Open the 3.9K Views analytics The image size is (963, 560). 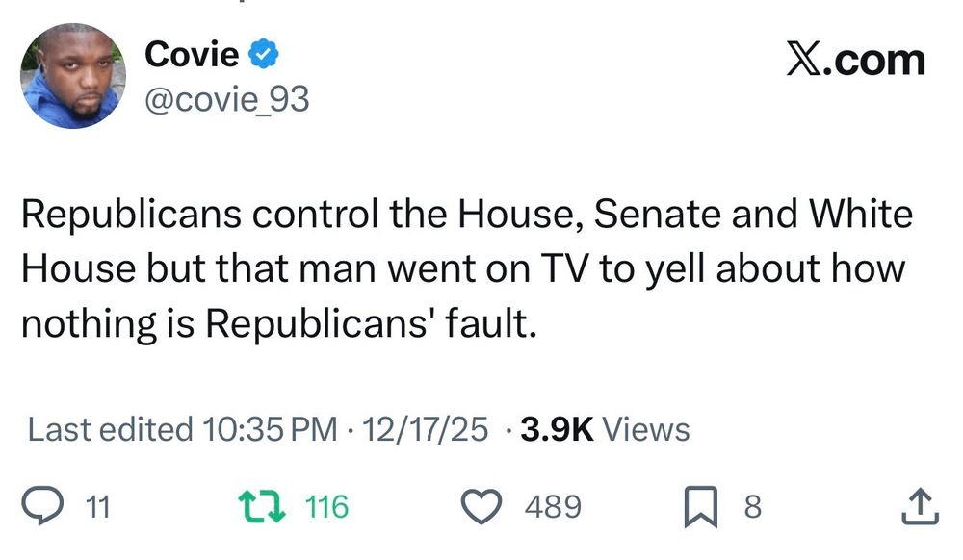(605, 428)
